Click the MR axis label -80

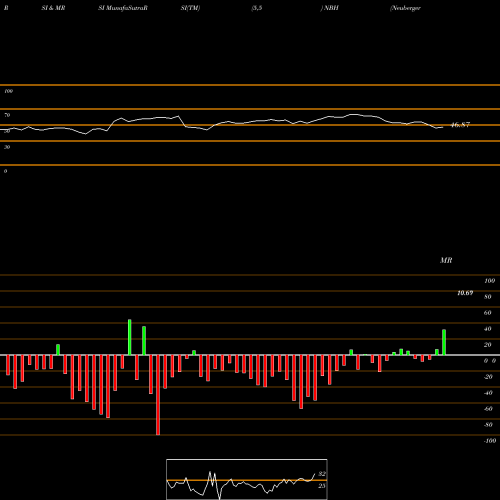(488, 425)
